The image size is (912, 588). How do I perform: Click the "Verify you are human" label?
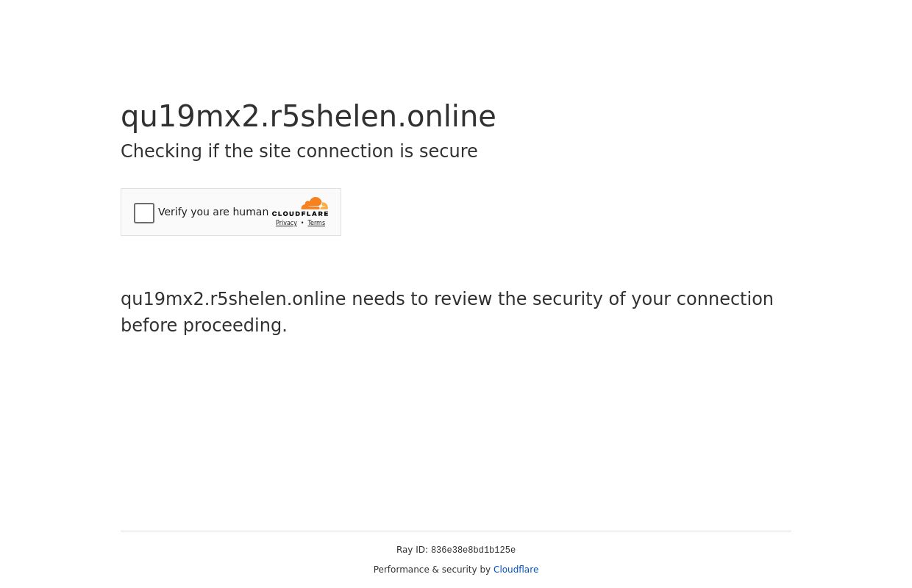[213, 212]
